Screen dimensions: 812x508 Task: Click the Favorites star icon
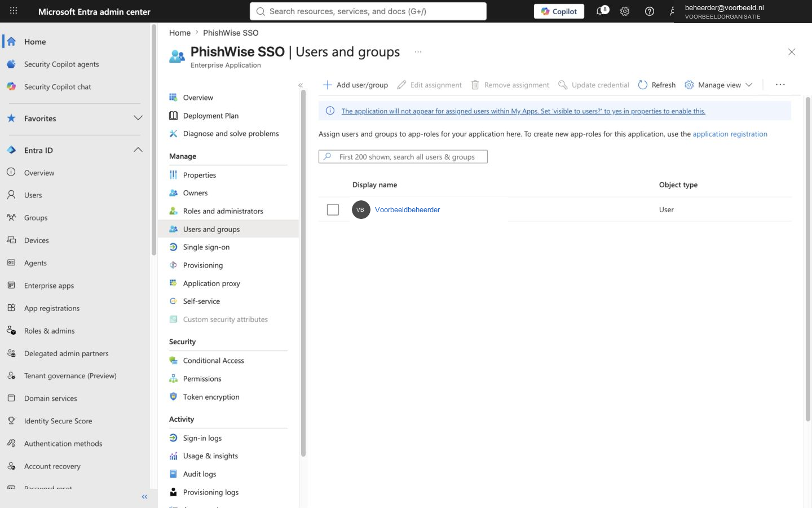point(11,118)
